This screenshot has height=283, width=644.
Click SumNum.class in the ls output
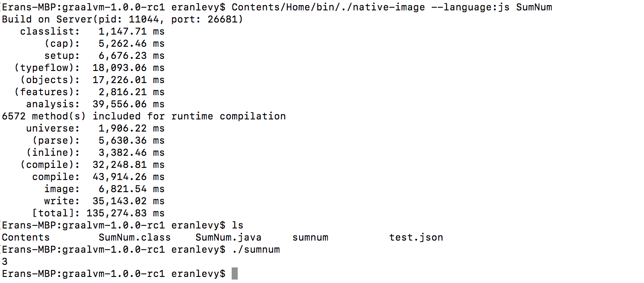[x=134, y=237]
